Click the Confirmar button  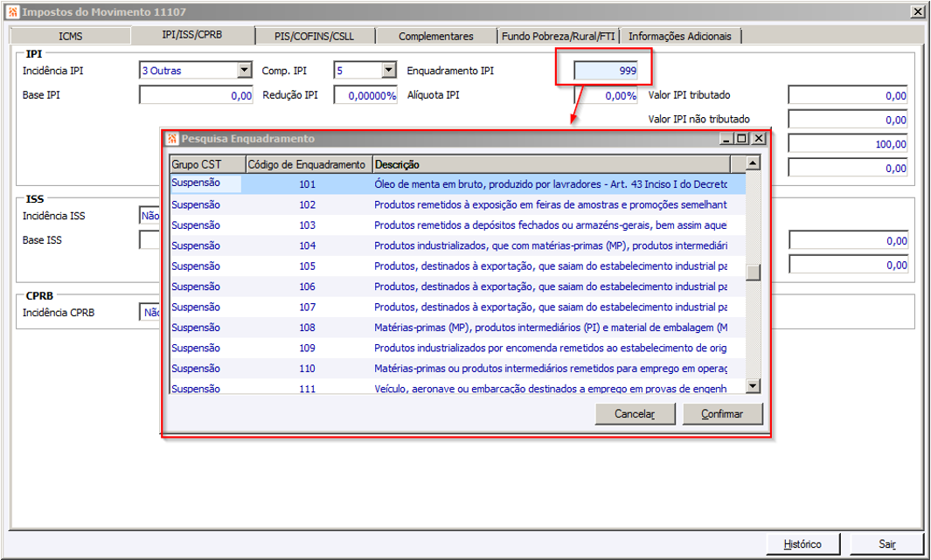click(722, 414)
